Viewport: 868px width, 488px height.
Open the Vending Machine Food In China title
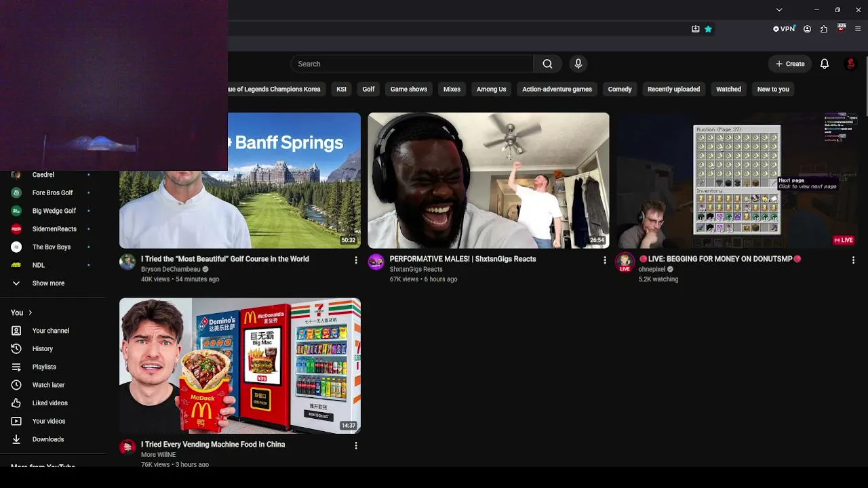pos(213,445)
